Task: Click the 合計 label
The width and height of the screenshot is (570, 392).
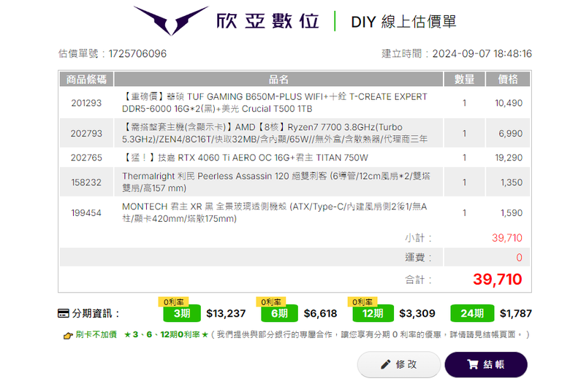Action: click(x=419, y=280)
